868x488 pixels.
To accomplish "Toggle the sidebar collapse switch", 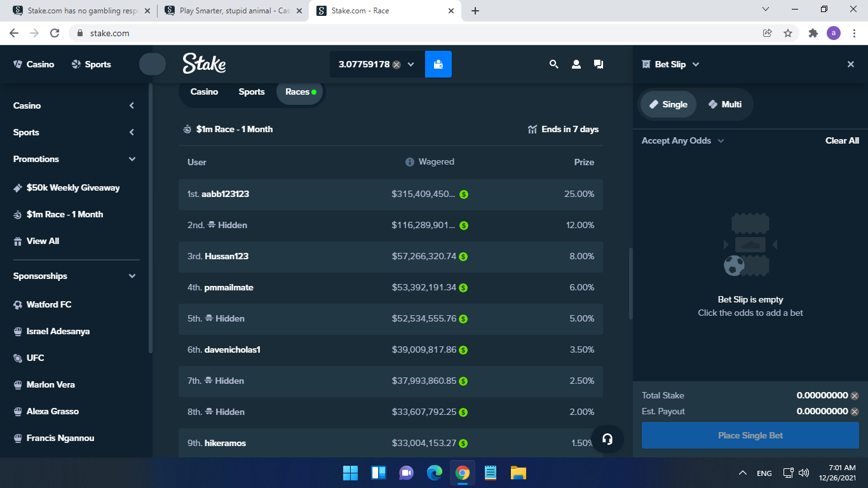I will pyautogui.click(x=153, y=64).
